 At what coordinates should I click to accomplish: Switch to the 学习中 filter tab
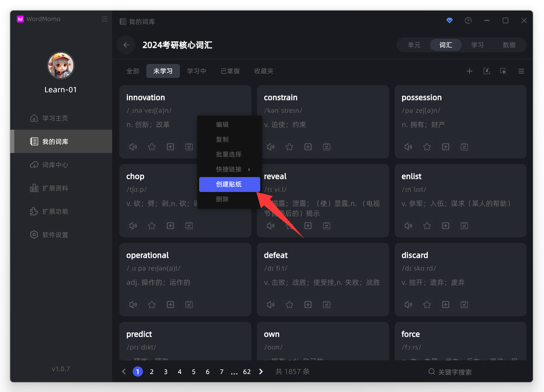pos(196,71)
